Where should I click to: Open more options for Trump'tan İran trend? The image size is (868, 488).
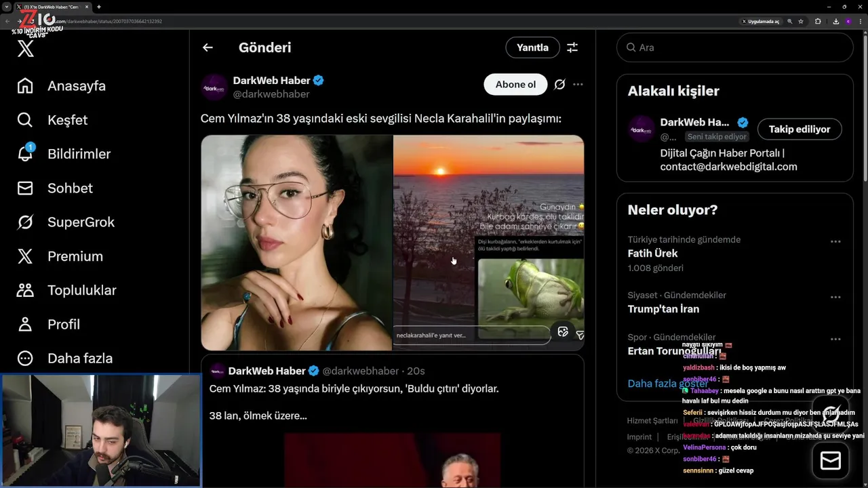pos(835,297)
